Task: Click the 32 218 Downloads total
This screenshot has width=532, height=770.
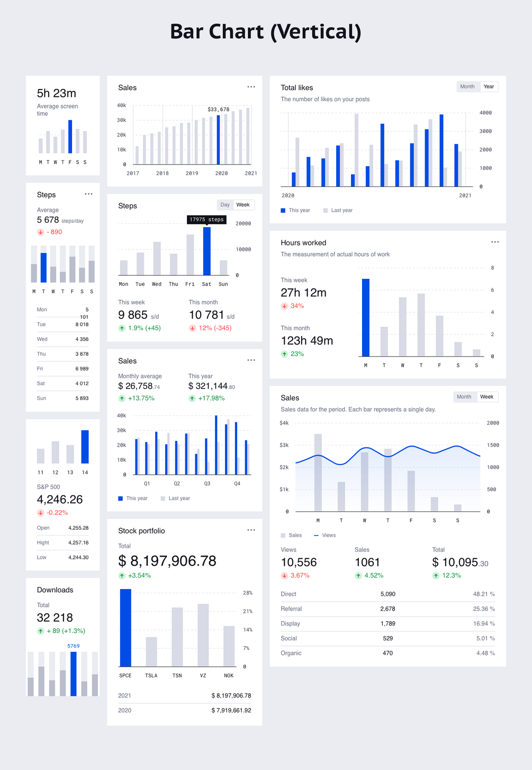Action: point(55,618)
